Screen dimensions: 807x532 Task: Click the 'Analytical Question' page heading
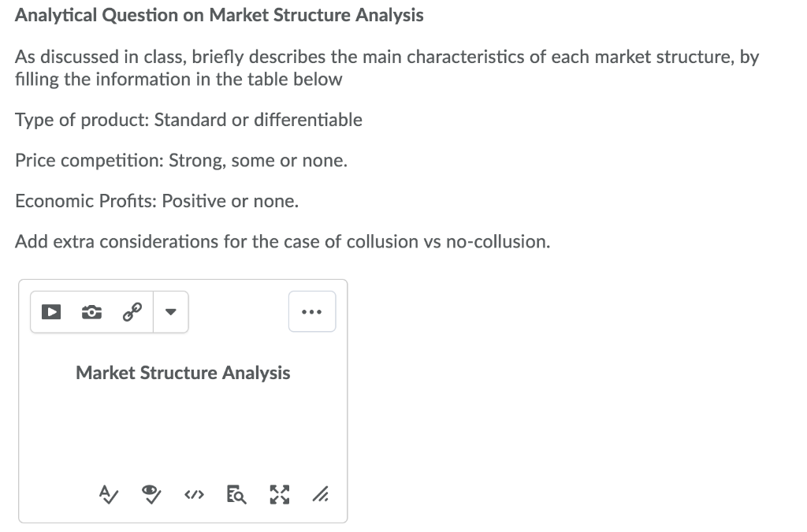[218, 15]
